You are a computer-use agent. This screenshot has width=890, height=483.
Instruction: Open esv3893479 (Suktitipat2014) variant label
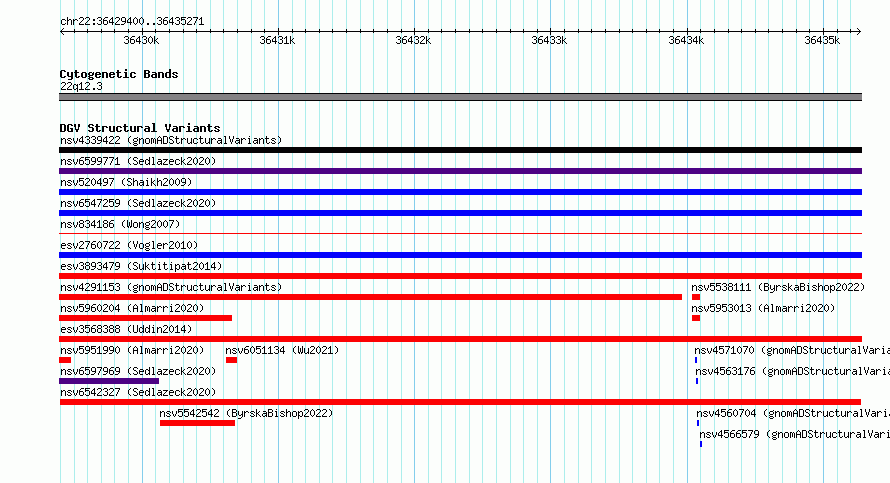(141, 266)
